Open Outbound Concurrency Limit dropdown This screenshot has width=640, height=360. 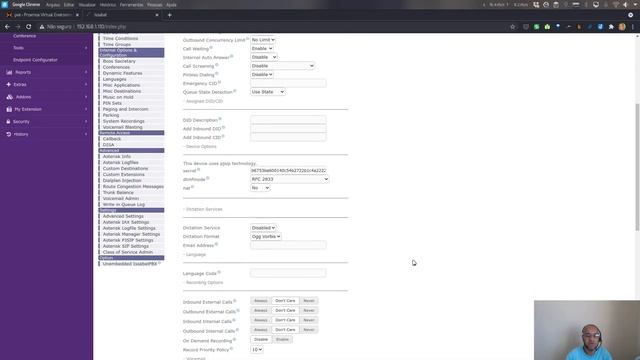coord(263,40)
